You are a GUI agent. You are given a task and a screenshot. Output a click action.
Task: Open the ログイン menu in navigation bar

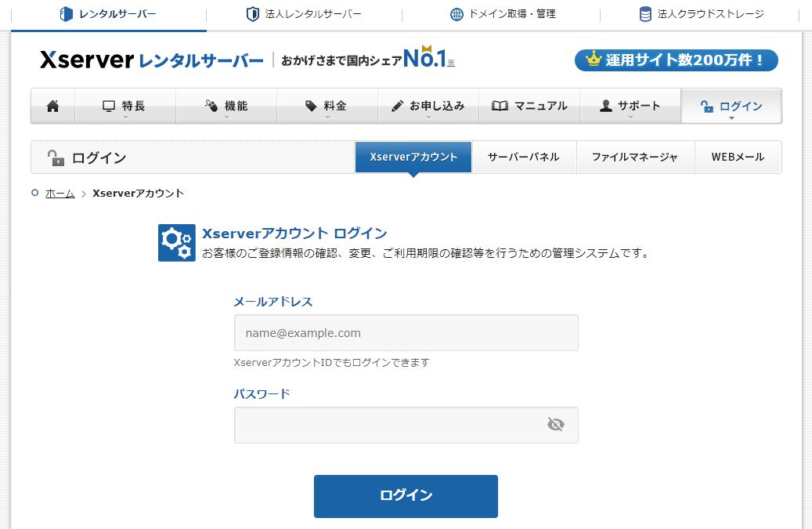(731, 106)
